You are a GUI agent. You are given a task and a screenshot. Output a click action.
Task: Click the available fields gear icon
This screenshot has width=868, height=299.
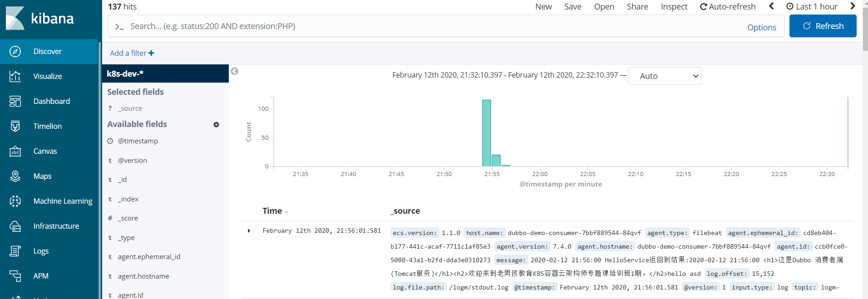click(x=216, y=124)
